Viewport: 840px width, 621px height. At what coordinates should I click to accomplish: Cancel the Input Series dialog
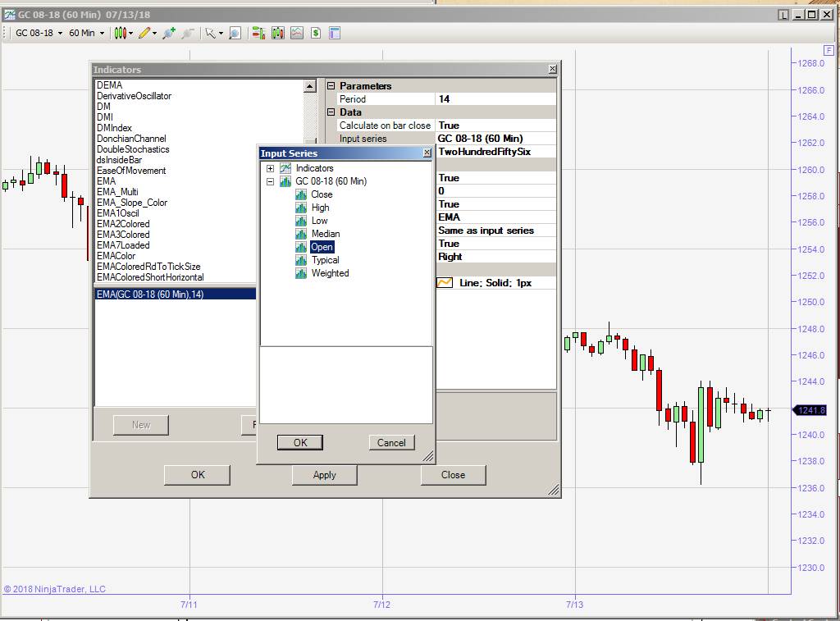[391, 443]
